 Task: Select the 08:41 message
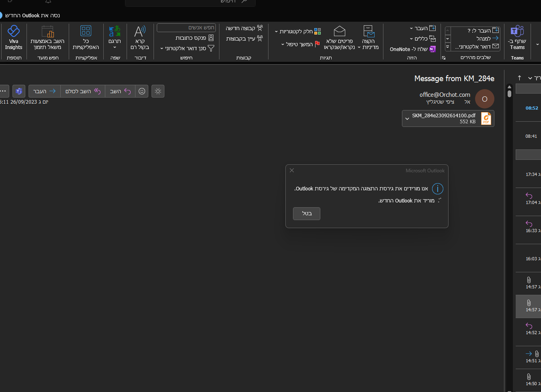(528, 136)
